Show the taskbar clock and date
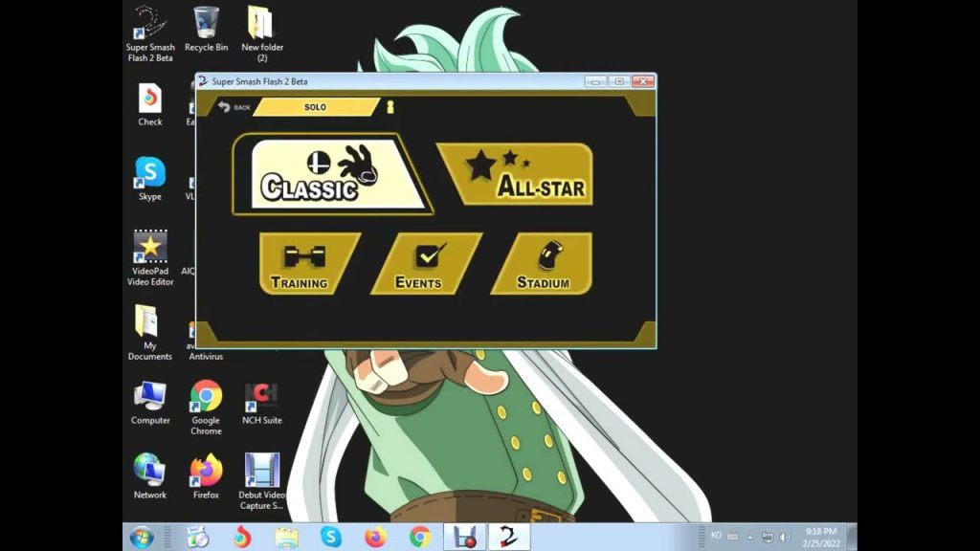 pos(821,537)
